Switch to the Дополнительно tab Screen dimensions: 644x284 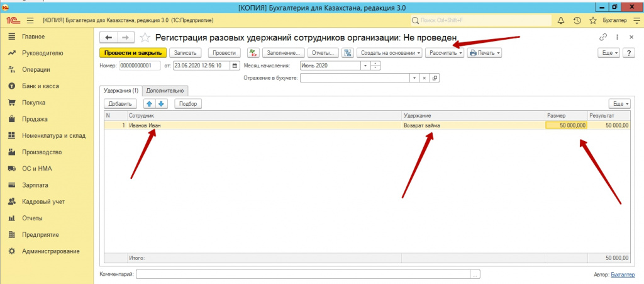pyautogui.click(x=165, y=91)
